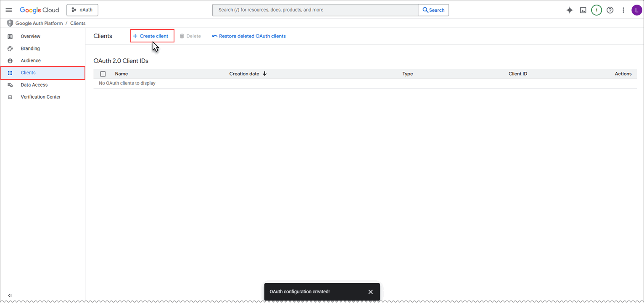Image resolution: width=644 pixels, height=303 pixels.
Task: Click the Google Auth Platform shield icon
Action: tap(10, 23)
